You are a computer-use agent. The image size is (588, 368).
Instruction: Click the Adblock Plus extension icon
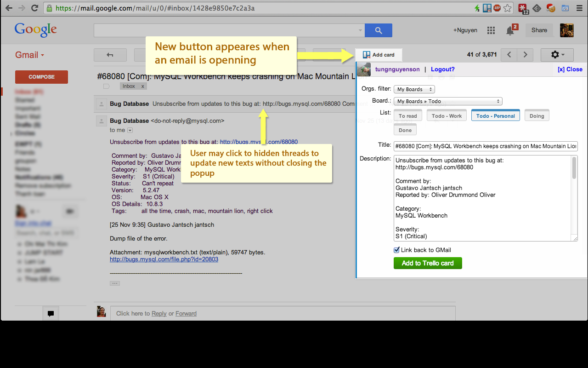[x=497, y=8]
